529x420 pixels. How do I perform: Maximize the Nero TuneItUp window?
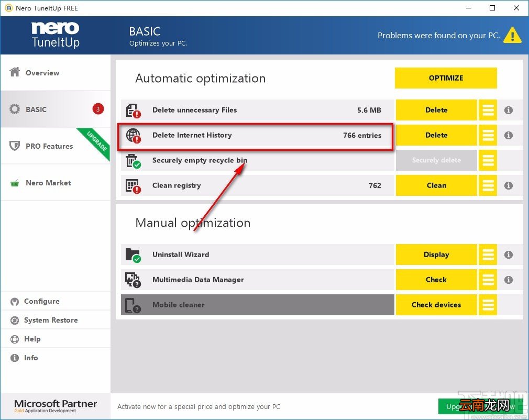(492, 8)
